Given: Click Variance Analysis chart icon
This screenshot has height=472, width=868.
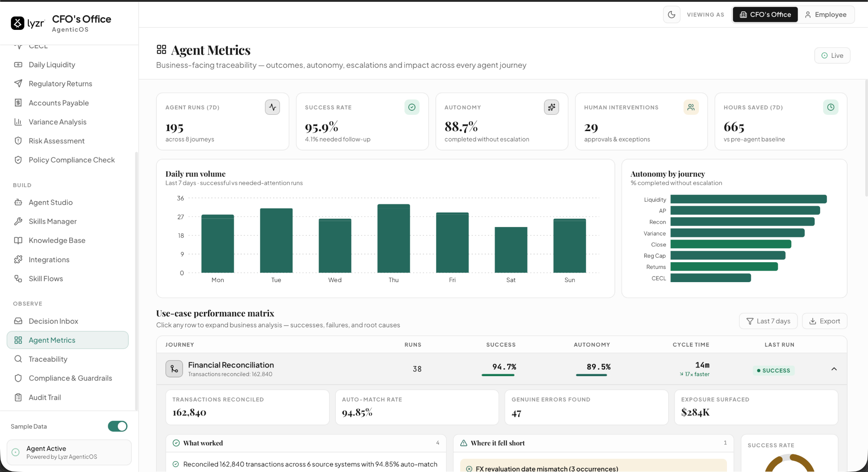Looking at the screenshot, I should coord(18,122).
